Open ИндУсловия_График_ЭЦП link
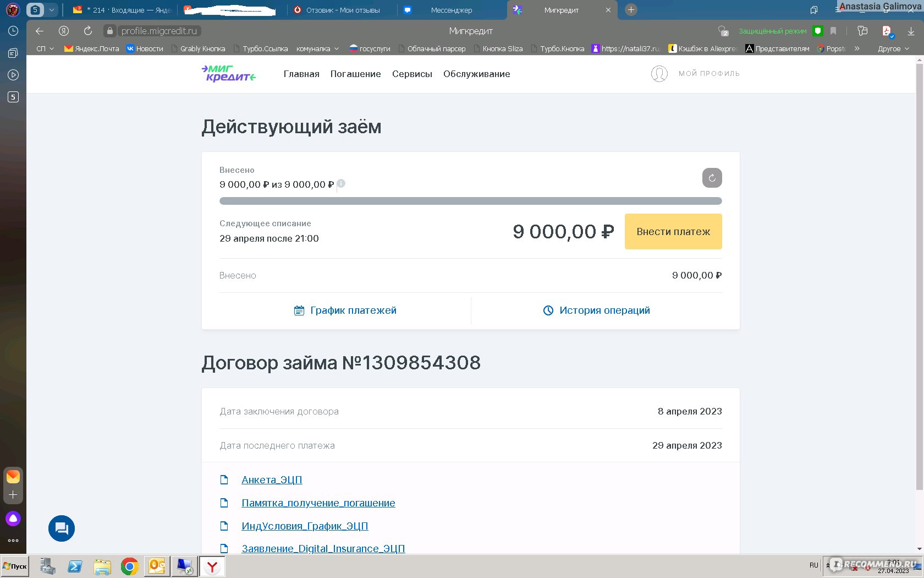The height and width of the screenshot is (578, 924). click(305, 526)
